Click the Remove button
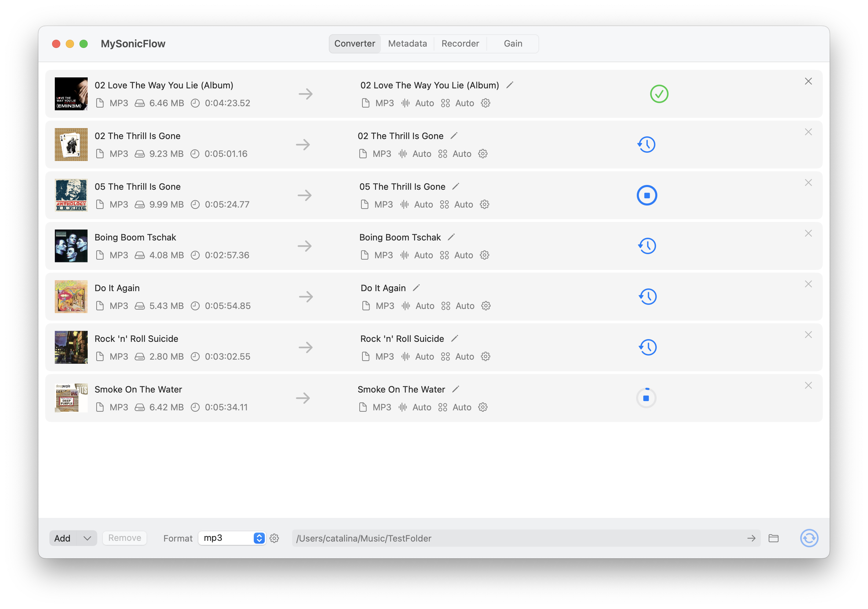Image resolution: width=868 pixels, height=609 pixels. (124, 538)
